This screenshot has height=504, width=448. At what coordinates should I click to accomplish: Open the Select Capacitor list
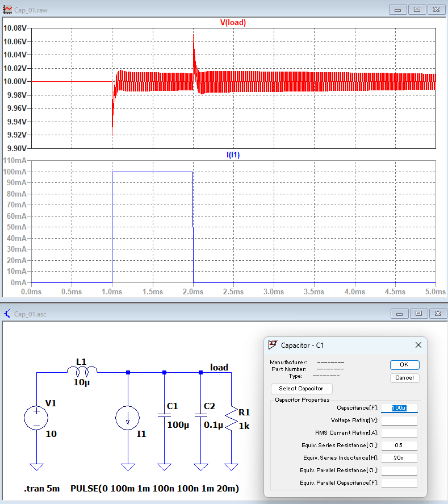tap(302, 389)
